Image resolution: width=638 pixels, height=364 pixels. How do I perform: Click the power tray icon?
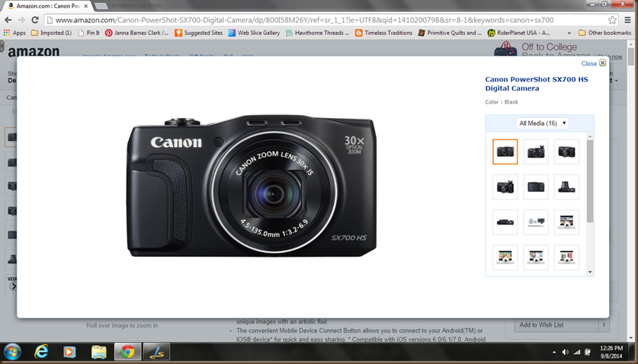[x=588, y=353]
